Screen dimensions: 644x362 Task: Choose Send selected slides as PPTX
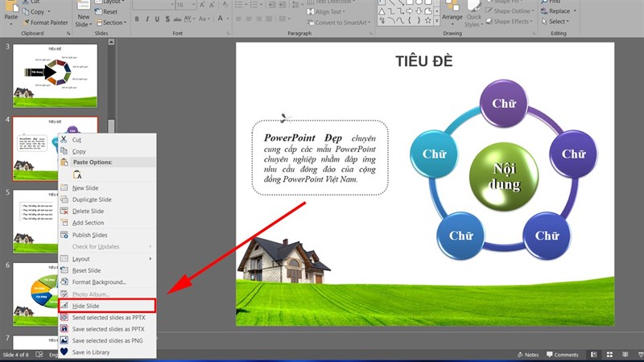point(107,317)
